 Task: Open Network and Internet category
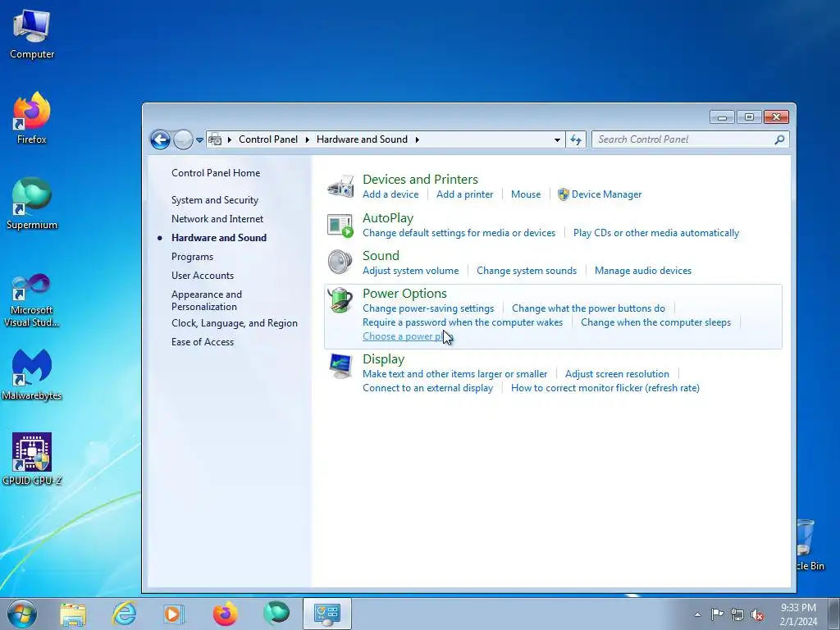point(217,218)
